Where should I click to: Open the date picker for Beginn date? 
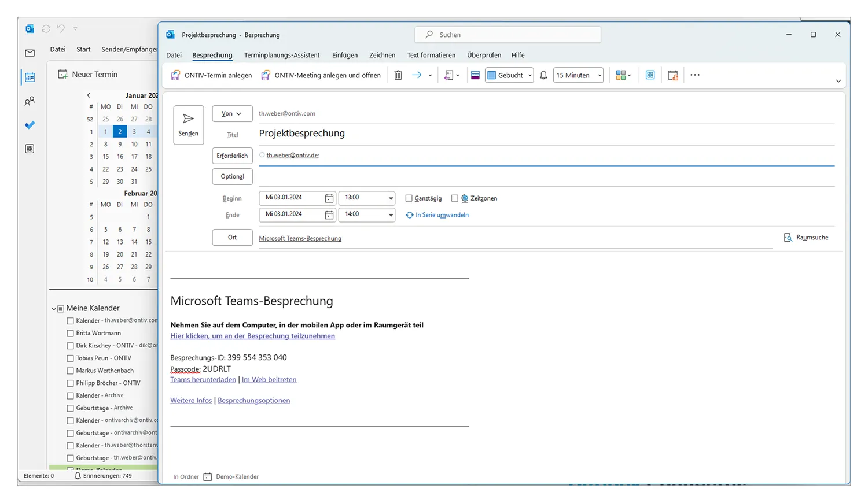point(329,198)
